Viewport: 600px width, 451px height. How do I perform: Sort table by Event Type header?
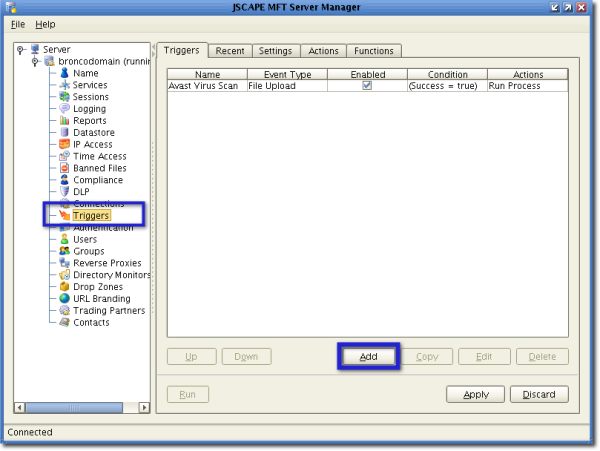tap(287, 74)
